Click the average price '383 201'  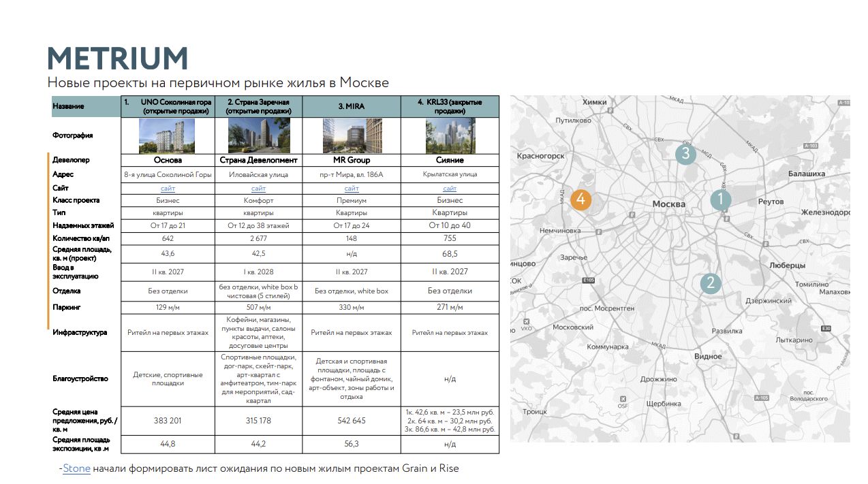(168, 421)
